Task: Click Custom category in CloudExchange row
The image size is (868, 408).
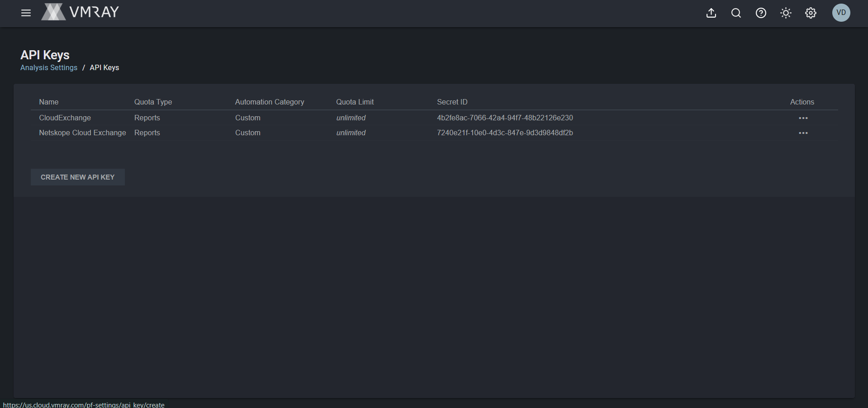Action: pyautogui.click(x=248, y=118)
